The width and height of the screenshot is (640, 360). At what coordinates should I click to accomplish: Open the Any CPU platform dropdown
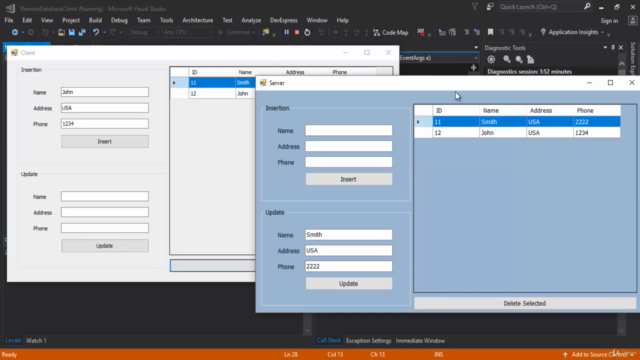coord(188,32)
